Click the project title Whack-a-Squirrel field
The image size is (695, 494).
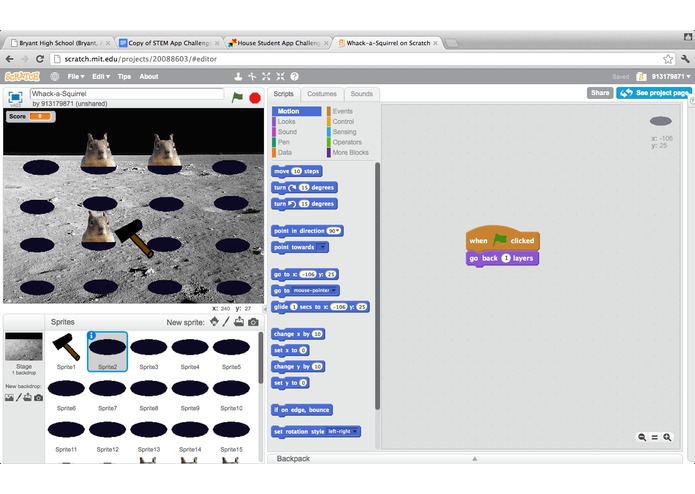pyautogui.click(x=127, y=93)
